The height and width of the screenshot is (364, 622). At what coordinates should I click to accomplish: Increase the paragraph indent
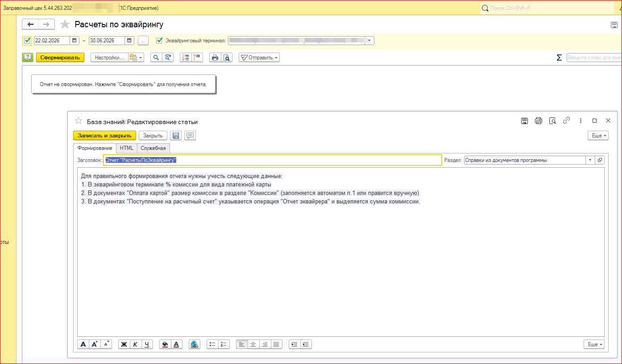click(294, 344)
